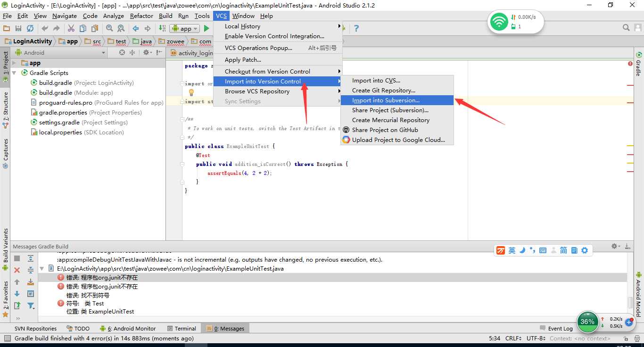Open the Event Log button
The image size is (644, 347).
pyautogui.click(x=556, y=329)
